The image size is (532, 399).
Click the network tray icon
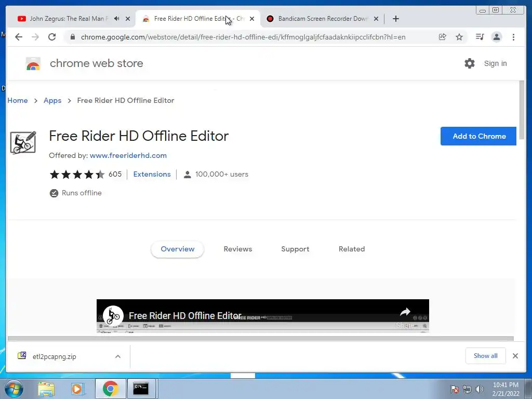467,389
